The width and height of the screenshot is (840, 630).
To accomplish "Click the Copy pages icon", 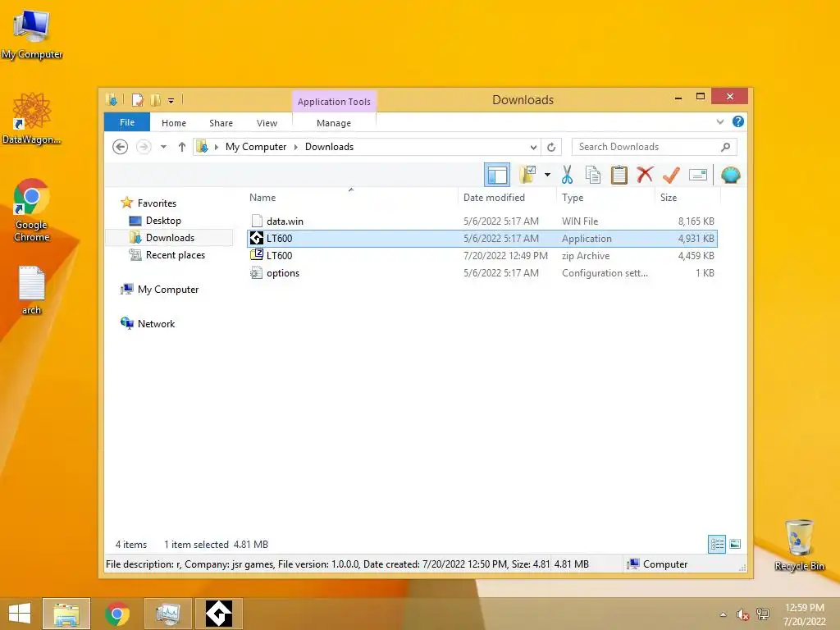I will point(593,175).
